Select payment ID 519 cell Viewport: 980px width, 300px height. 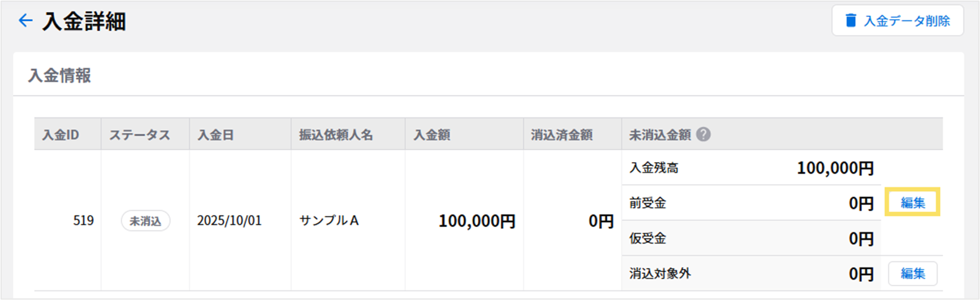tap(83, 220)
